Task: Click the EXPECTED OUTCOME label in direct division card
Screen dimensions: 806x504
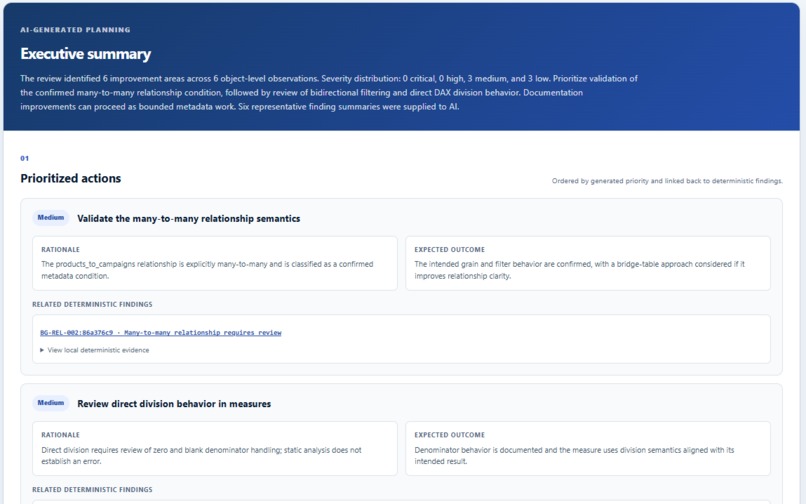Action: coord(449,435)
